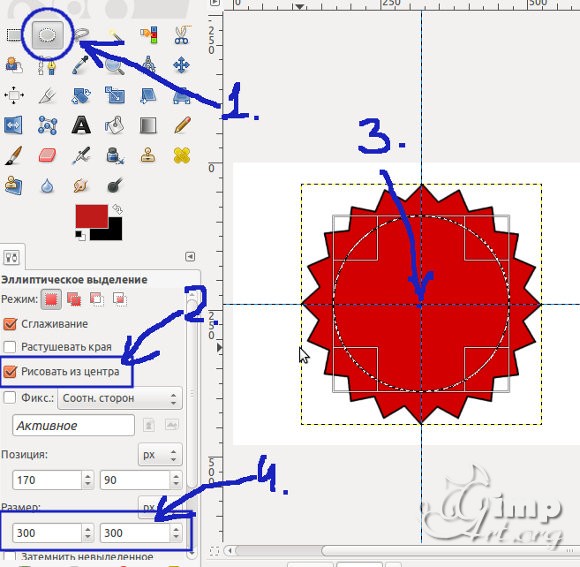This screenshot has width=580, height=567.
Task: Open the tool options panel menu arrow
Action: click(190, 257)
